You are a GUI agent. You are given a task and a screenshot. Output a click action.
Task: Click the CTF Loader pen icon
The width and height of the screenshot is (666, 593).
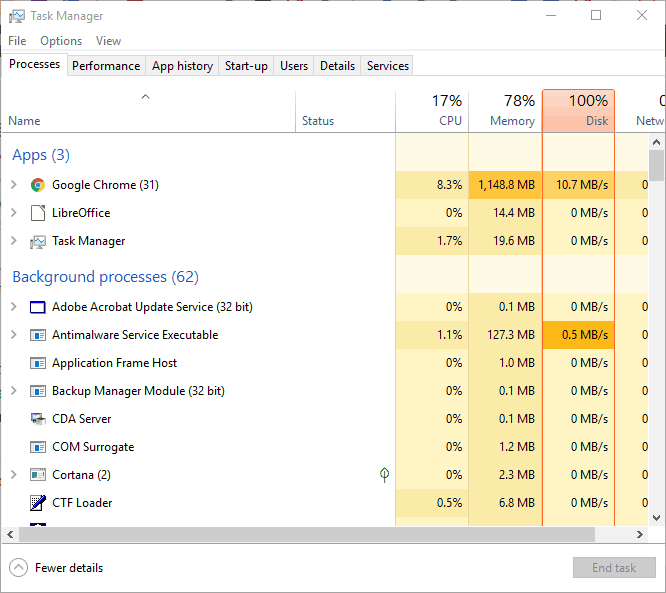(x=38, y=503)
